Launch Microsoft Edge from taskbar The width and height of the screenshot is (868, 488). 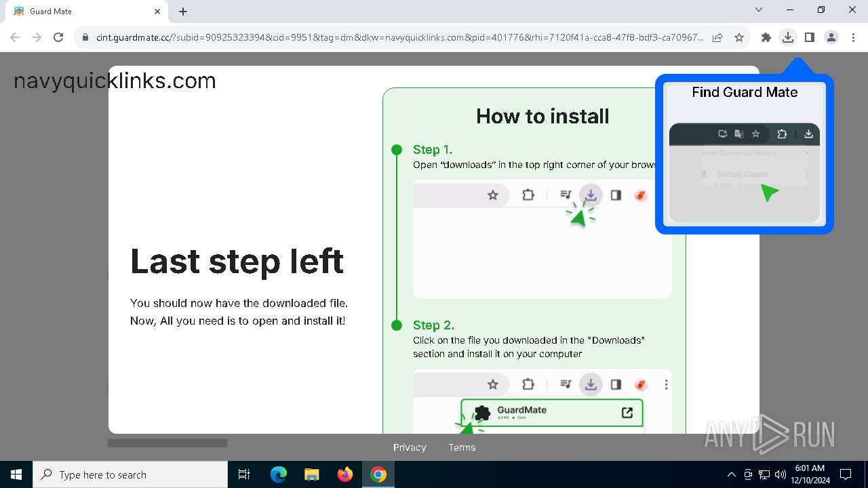pos(279,474)
